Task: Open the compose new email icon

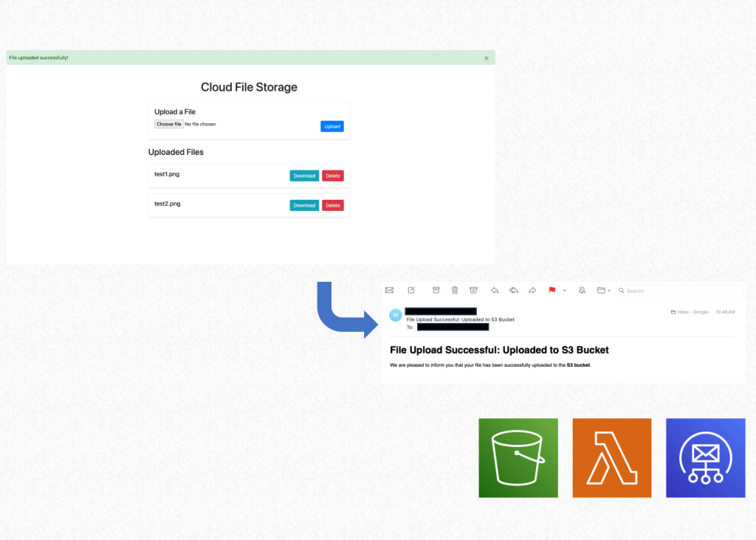Action: [411, 290]
